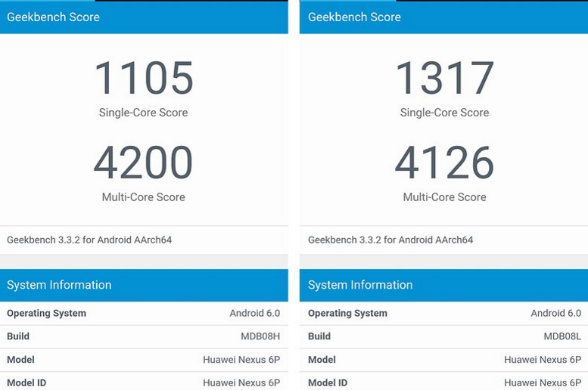Click the Model ID row's Huawei Nexus 6P in MDB08L panel
This screenshot has width=588, height=390.
click(x=543, y=383)
